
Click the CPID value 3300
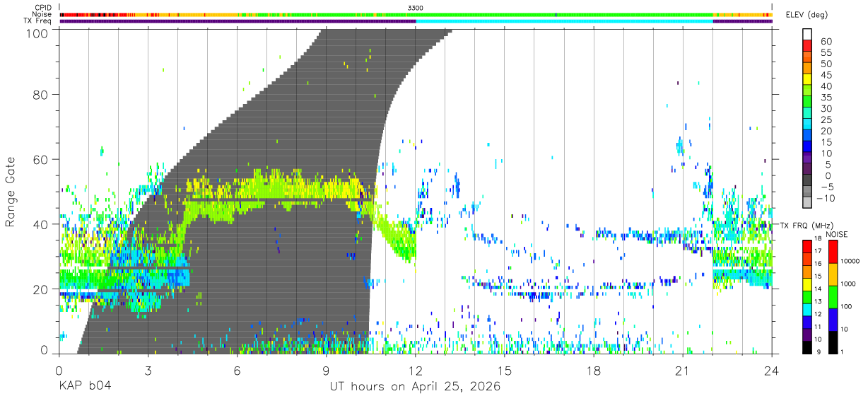(x=416, y=8)
